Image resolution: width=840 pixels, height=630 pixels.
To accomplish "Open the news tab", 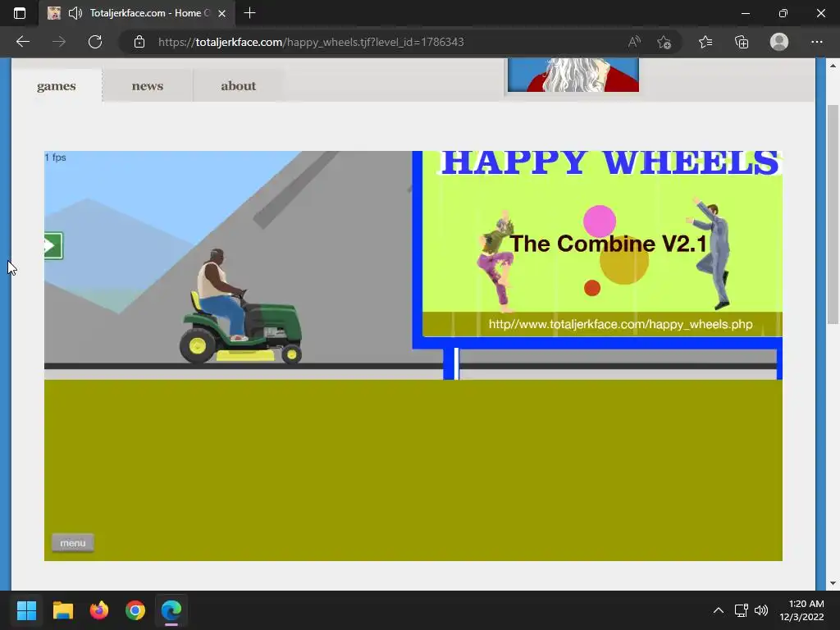I will [x=148, y=85].
